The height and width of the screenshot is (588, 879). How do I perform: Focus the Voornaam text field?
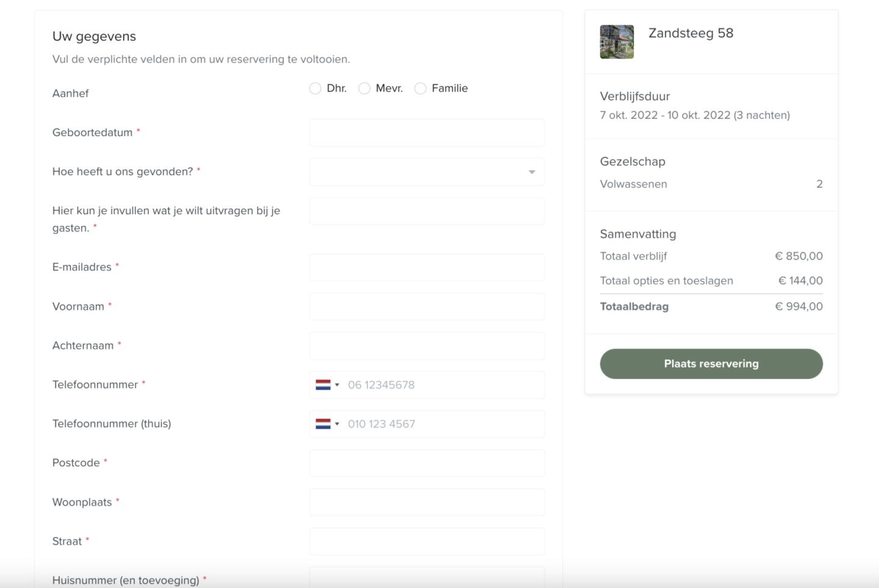coord(426,306)
